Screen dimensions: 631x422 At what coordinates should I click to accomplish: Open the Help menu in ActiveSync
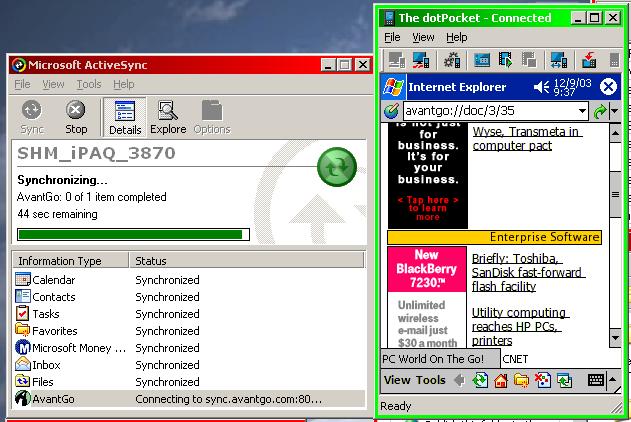click(124, 84)
